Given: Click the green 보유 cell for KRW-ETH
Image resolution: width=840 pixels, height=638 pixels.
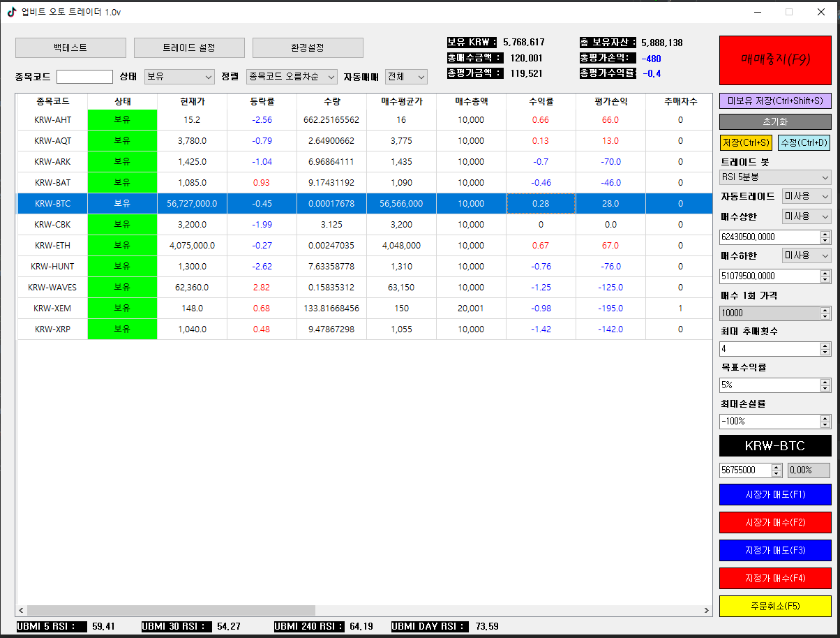Looking at the screenshot, I should click(122, 246).
